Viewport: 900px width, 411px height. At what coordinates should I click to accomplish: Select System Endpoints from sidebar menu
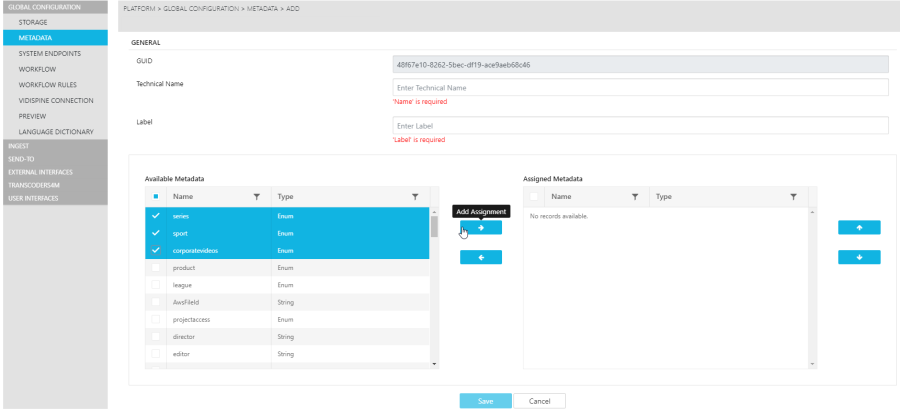49,54
